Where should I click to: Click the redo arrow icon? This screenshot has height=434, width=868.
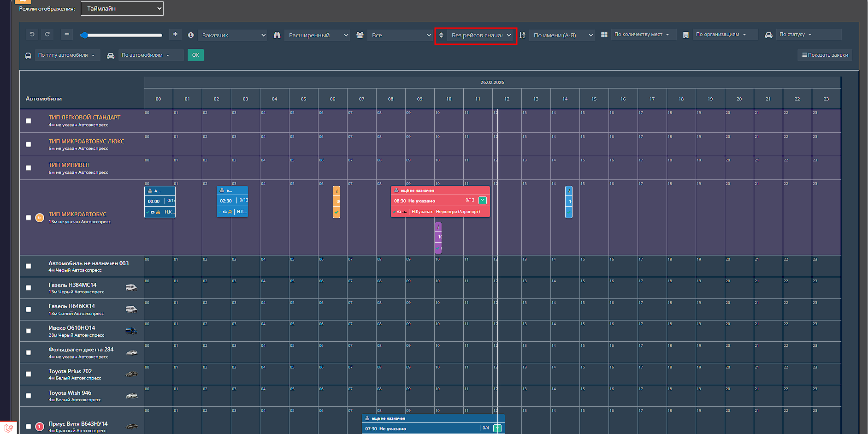click(x=47, y=35)
